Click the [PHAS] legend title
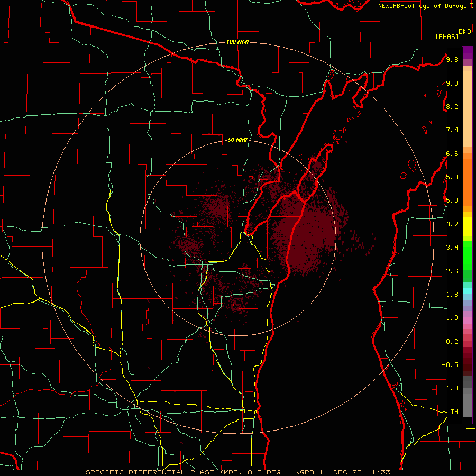Image resolution: width=476 pixels, height=476 pixels. pyautogui.click(x=447, y=37)
